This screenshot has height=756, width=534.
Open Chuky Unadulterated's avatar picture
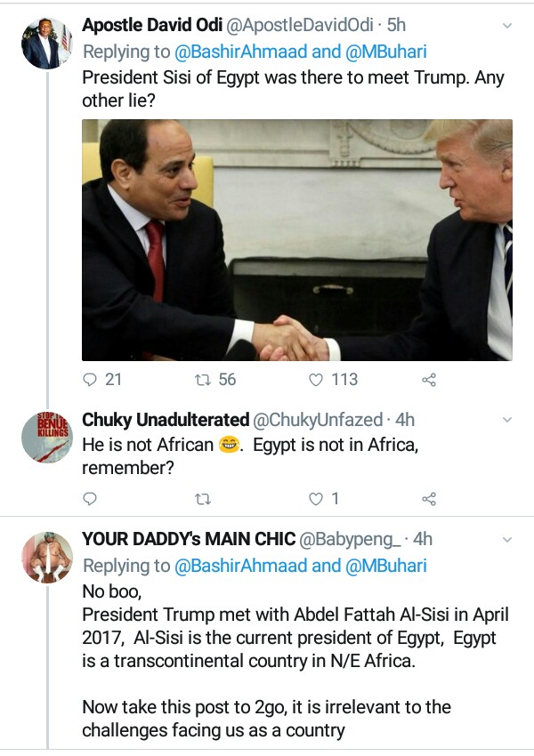click(x=46, y=437)
